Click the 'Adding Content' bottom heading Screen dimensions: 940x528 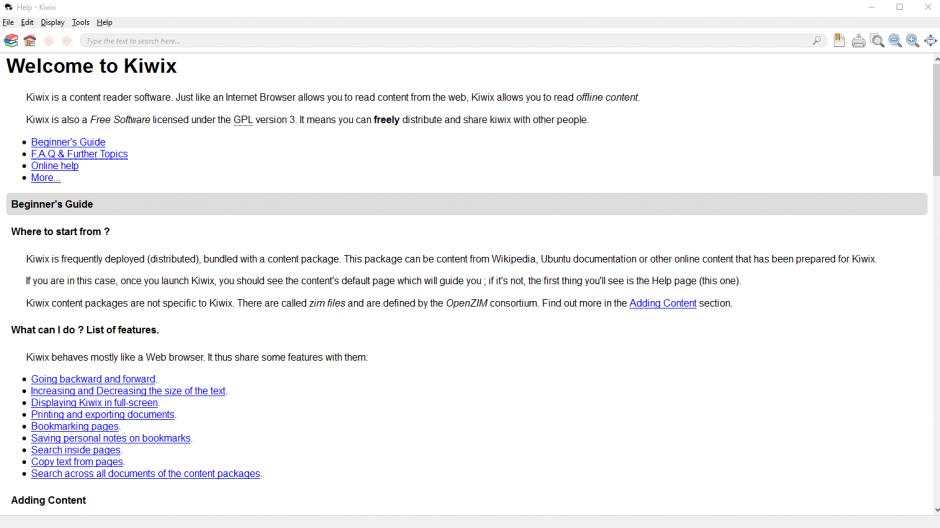pyautogui.click(x=49, y=500)
